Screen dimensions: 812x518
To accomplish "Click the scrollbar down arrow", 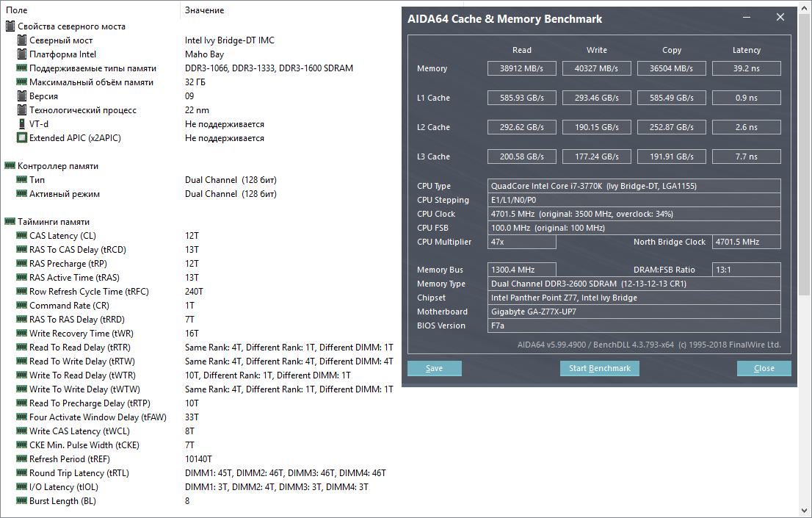I will pyautogui.click(x=805, y=511).
